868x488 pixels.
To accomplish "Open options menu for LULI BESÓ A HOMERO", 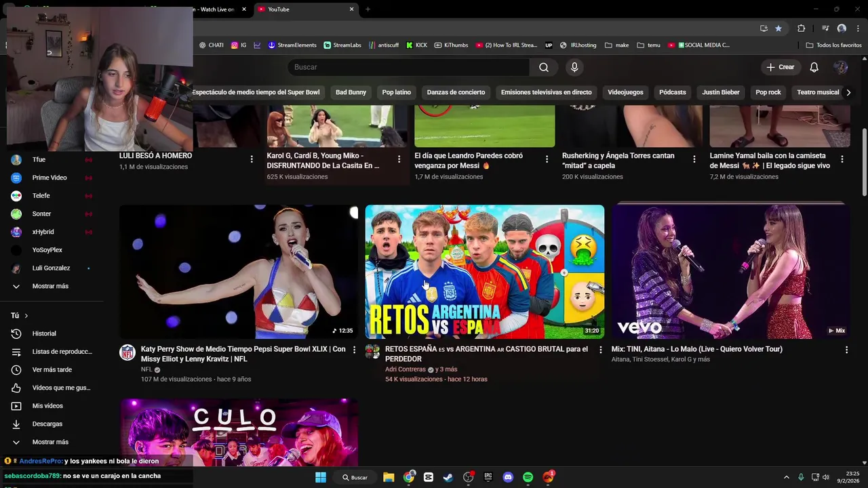I will pos(252,159).
